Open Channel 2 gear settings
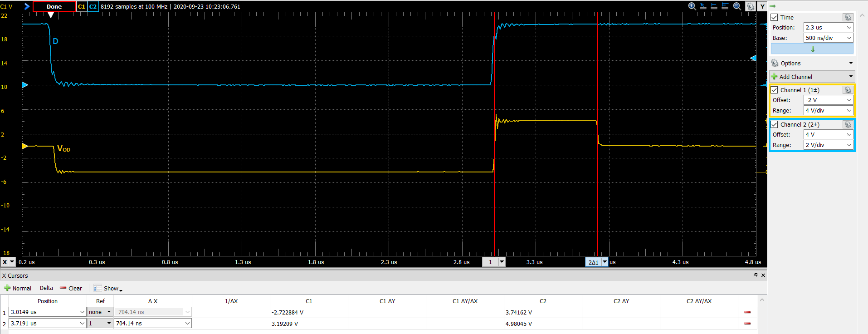This screenshot has width=868, height=334. [848, 124]
